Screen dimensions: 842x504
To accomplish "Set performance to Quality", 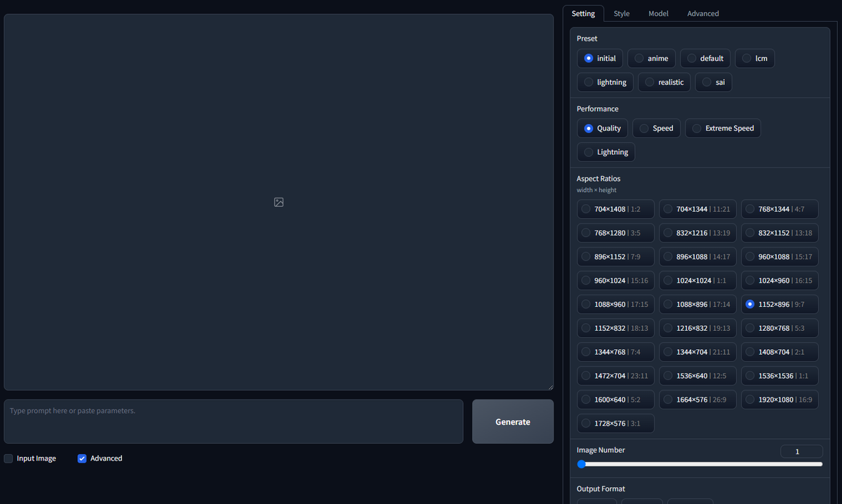I will click(x=602, y=128).
